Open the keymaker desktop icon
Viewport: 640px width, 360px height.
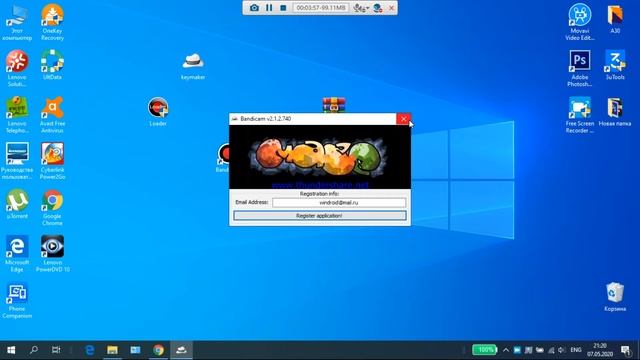click(x=193, y=66)
